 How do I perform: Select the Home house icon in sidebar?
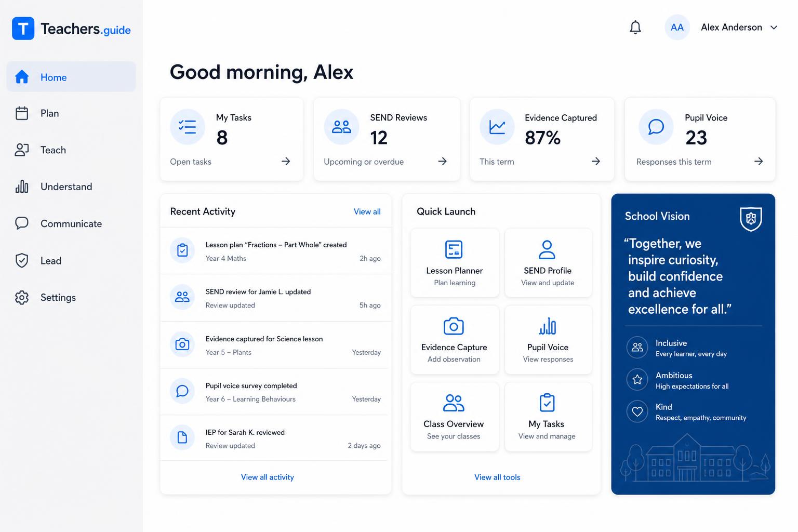(x=22, y=77)
